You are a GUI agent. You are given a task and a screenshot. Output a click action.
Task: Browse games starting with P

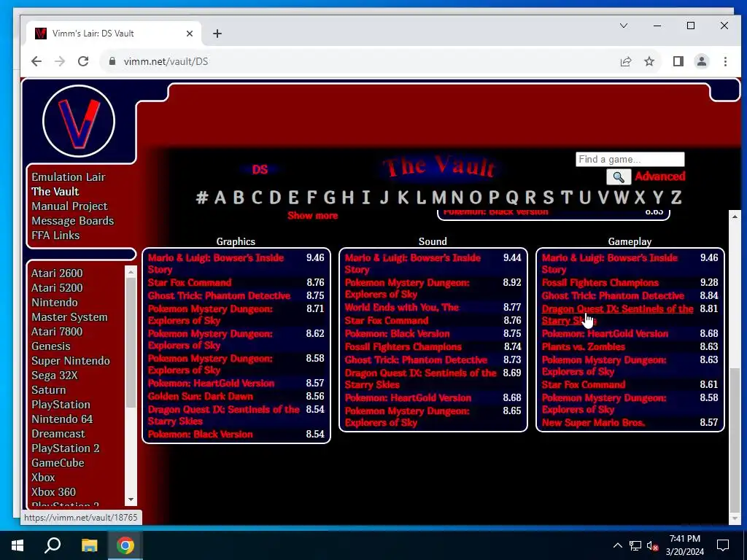point(494,197)
